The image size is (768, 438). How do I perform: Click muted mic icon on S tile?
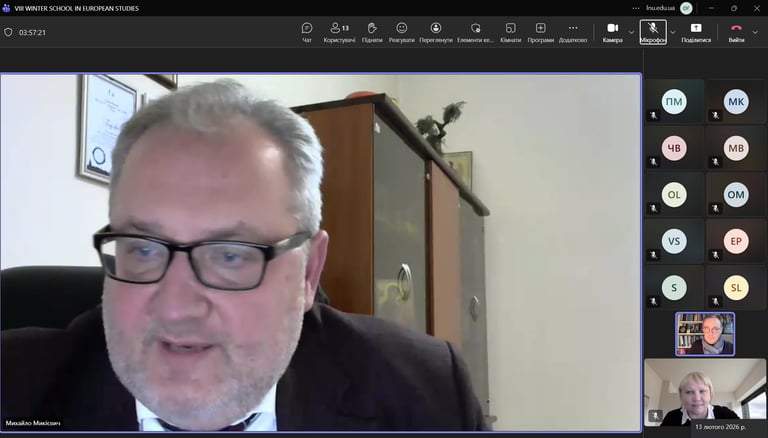point(653,302)
